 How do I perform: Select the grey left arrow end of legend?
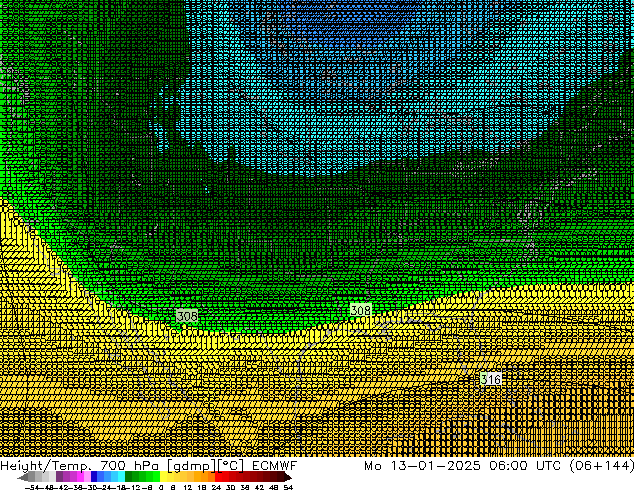click(23, 478)
